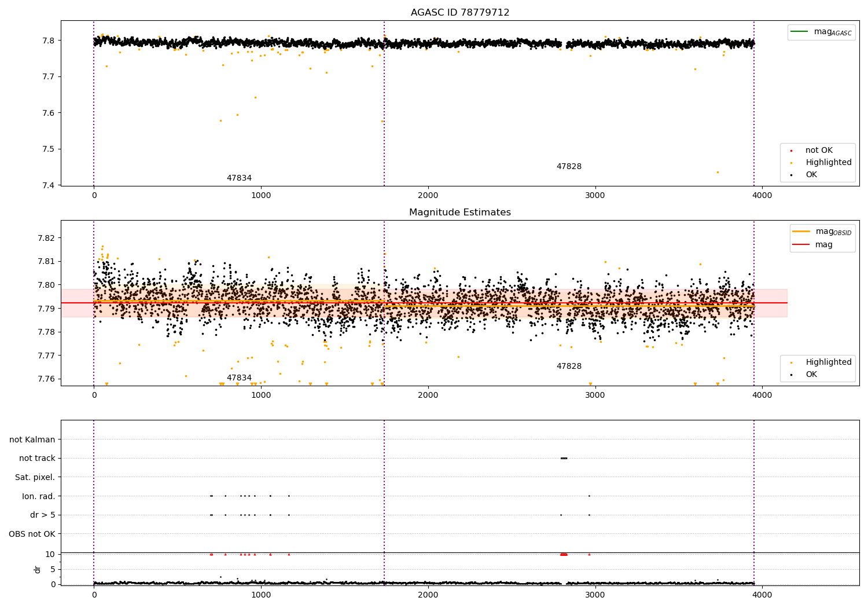Click the '7.78' tick on middle plot y-axis
The image size is (868, 608).
(46, 332)
